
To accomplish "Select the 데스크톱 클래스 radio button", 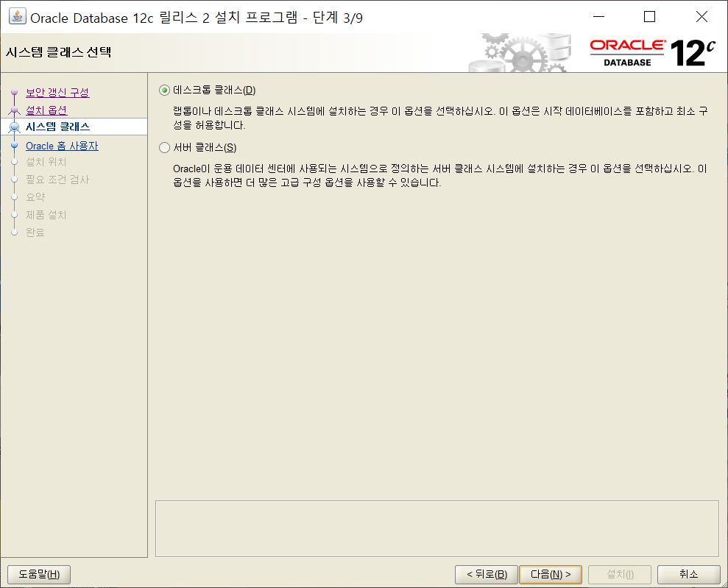I will point(163,90).
